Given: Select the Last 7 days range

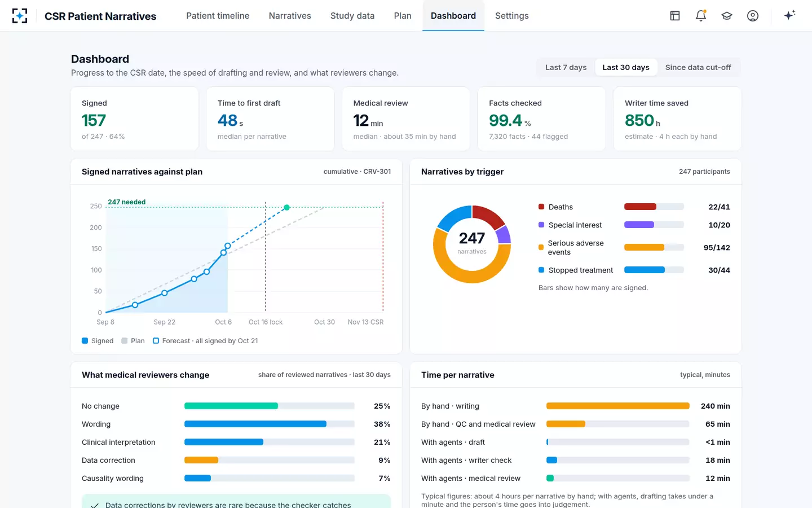Looking at the screenshot, I should [x=566, y=67].
